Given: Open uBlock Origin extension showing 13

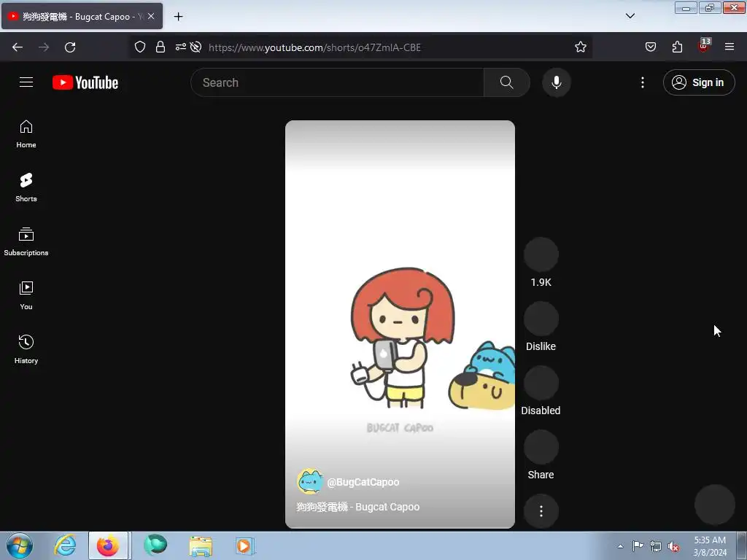Looking at the screenshot, I should (704, 46).
